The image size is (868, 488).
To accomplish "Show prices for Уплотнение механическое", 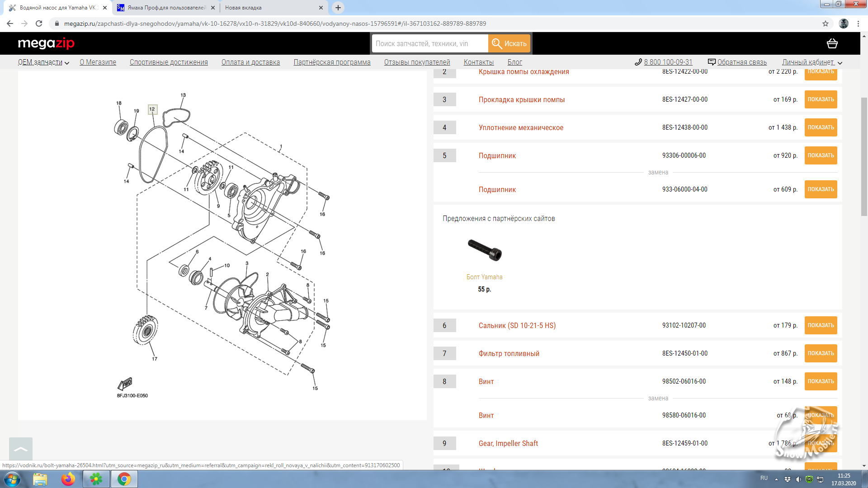I will 821,127.
